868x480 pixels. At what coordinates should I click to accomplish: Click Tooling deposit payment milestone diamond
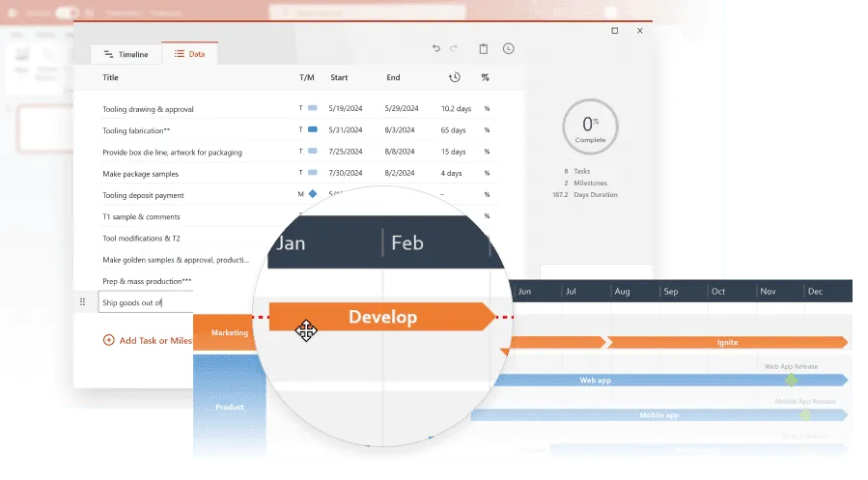[312, 194]
